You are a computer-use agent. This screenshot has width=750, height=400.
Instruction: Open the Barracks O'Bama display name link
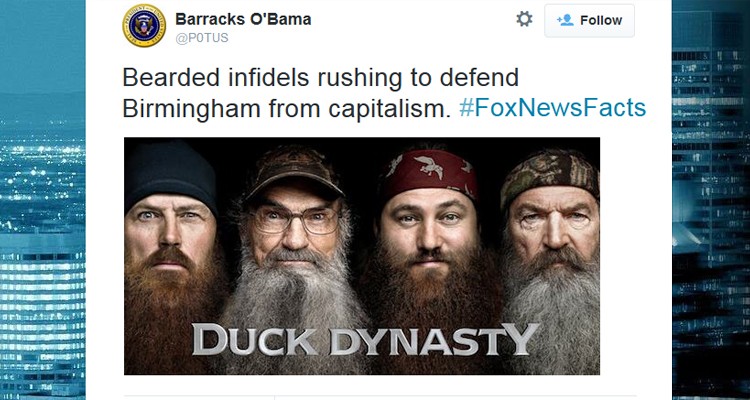(x=243, y=19)
